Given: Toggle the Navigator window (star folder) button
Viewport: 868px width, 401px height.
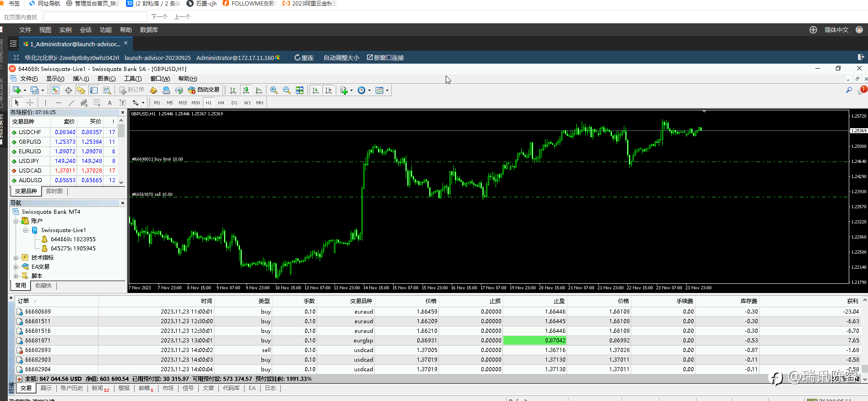Looking at the screenshot, I should coord(81,90).
